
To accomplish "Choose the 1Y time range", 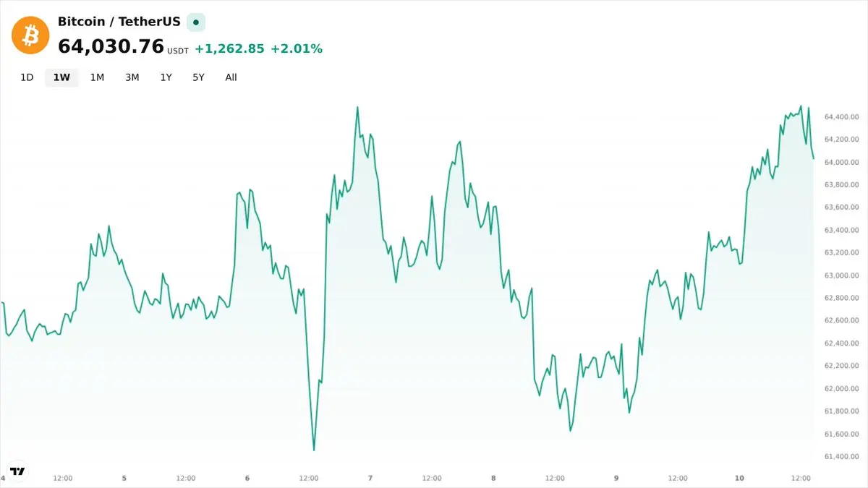I will click(166, 77).
